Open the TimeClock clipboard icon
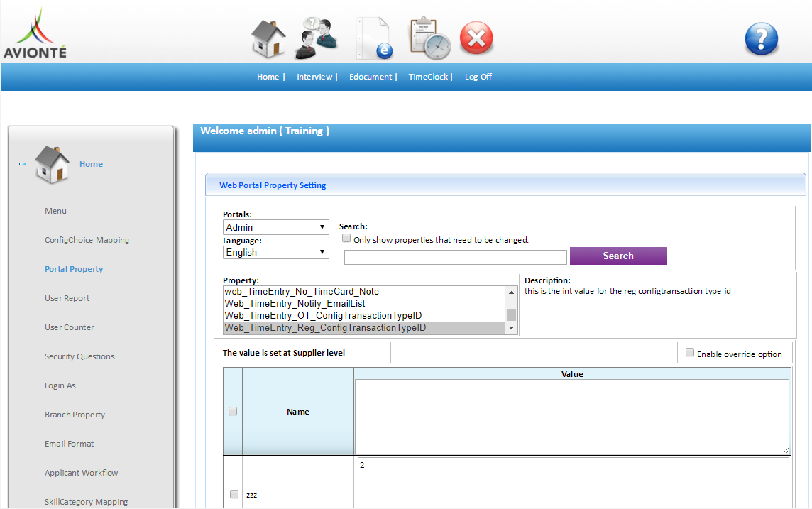The width and height of the screenshot is (812, 509). pos(430,39)
